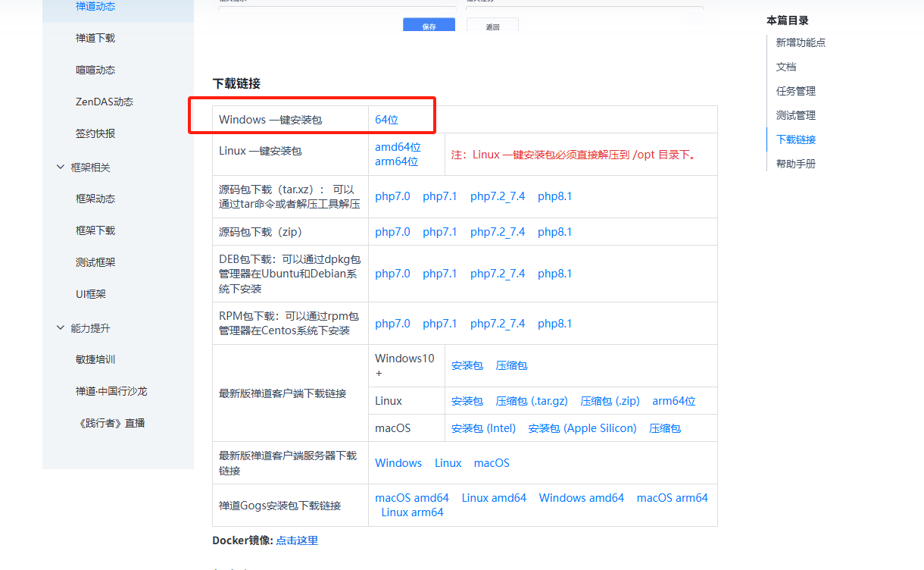Open 框架动态 under 框架相关
The image size is (924, 570).
coord(95,199)
